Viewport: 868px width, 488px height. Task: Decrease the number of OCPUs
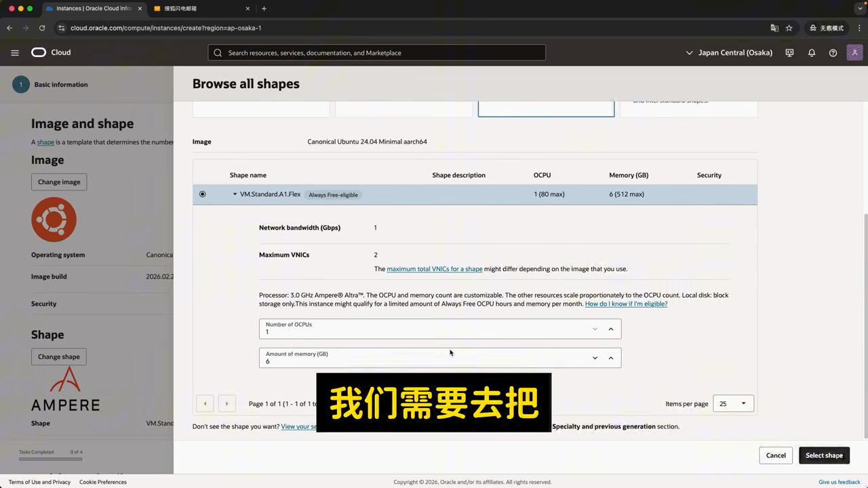[595, 329]
